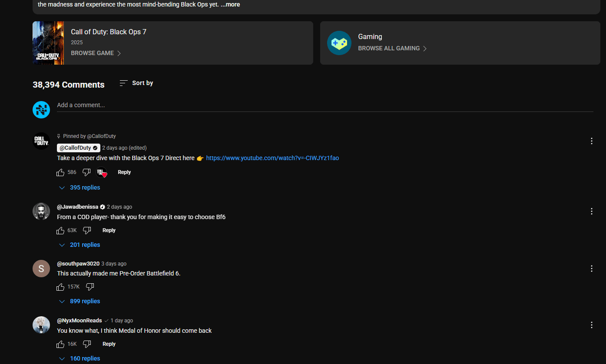606x364 pixels.
Task: Open options menu for pinned @CallofDuty comment
Action: coord(592,141)
